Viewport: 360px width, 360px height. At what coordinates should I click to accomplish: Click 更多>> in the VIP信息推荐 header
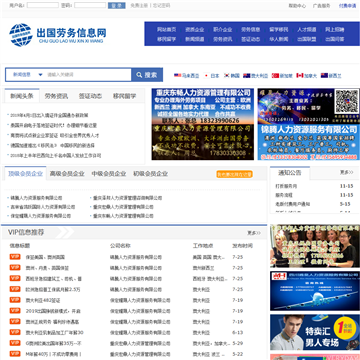point(254,233)
